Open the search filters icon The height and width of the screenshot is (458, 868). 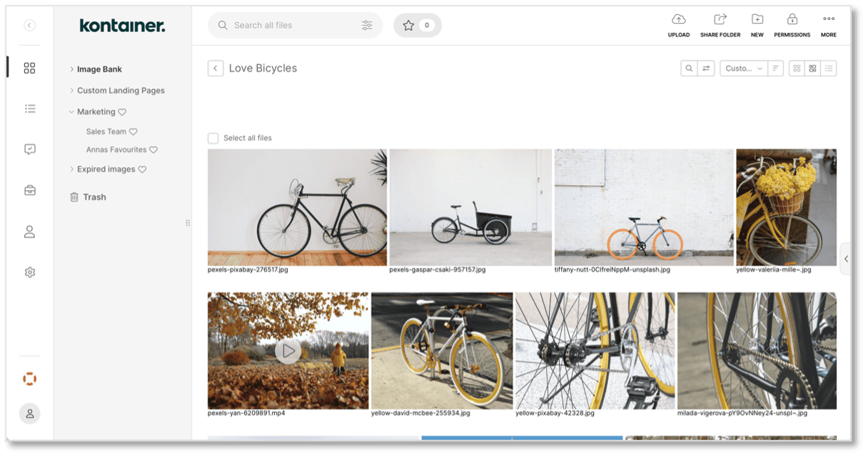click(367, 25)
